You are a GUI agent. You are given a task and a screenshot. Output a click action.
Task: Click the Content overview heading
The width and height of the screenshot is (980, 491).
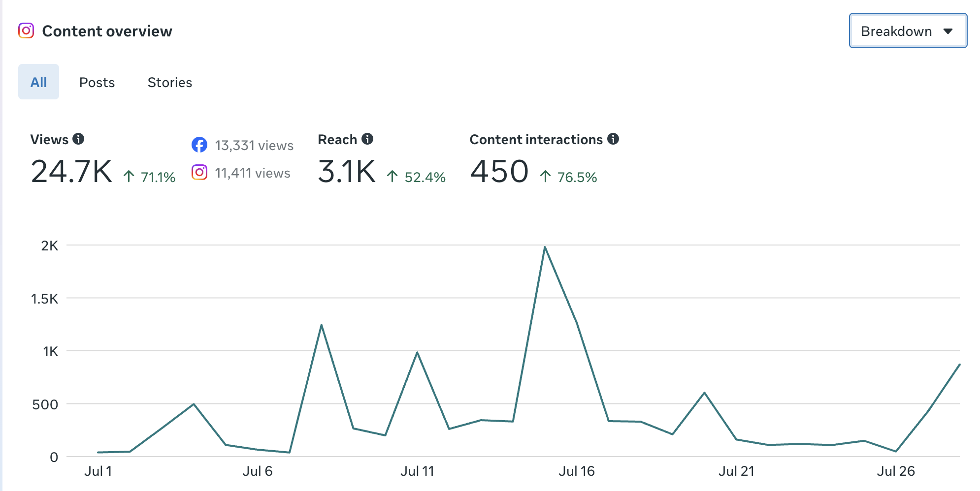tap(107, 31)
